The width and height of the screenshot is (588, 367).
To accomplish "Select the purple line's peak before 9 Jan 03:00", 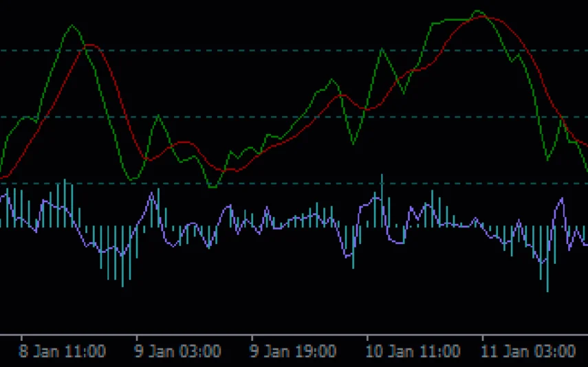I will [x=151, y=195].
